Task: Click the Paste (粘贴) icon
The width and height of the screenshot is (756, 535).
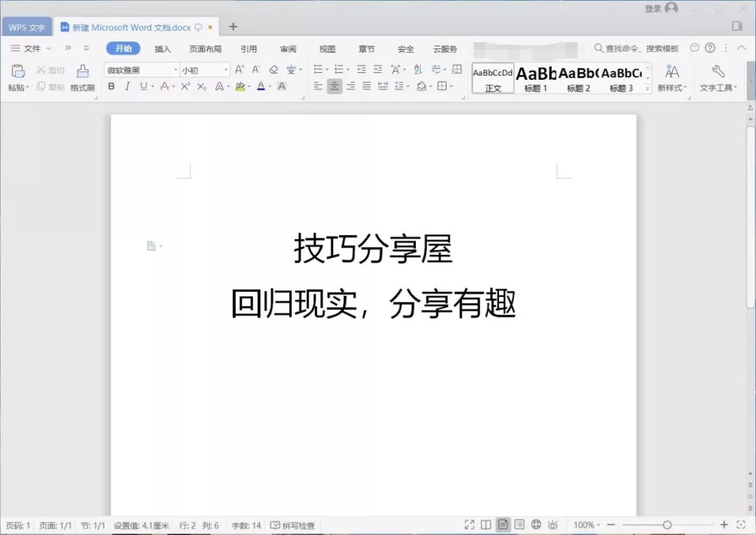Action: pyautogui.click(x=17, y=74)
